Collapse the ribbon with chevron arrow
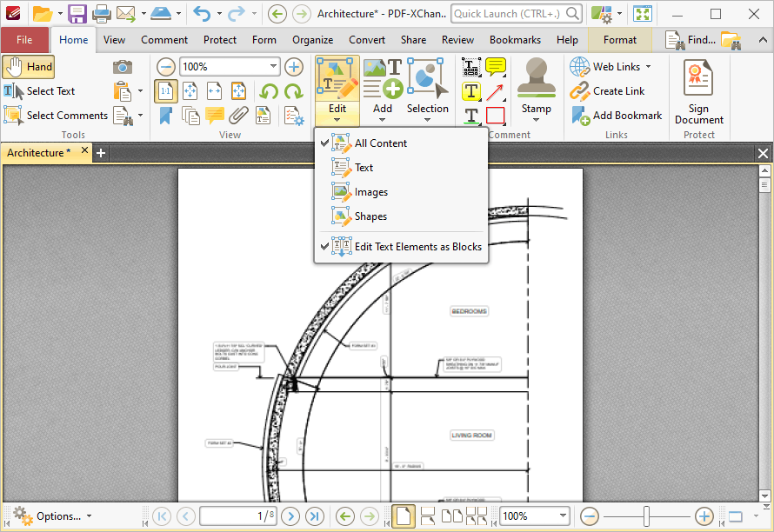Screen dimensions: 774x532 pyautogui.click(x=763, y=40)
